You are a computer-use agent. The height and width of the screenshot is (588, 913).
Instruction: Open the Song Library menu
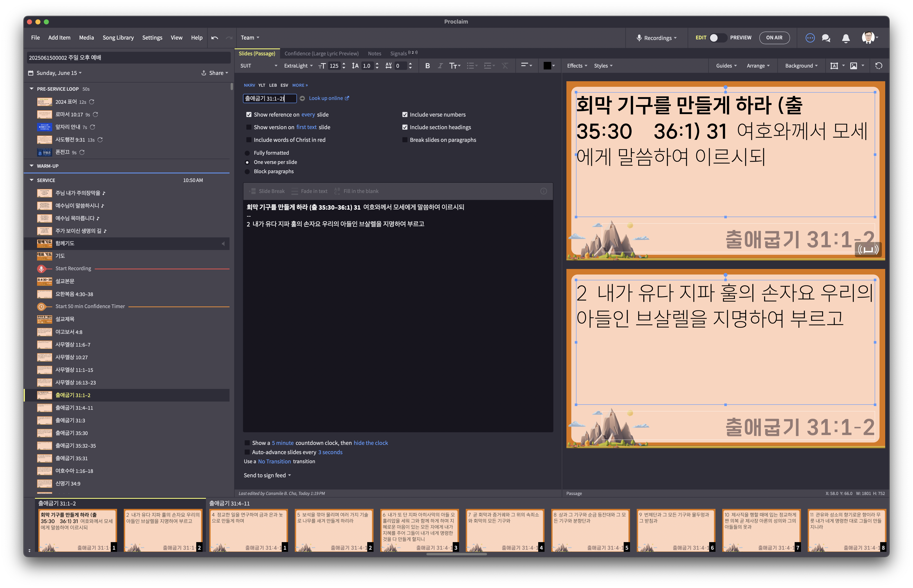[118, 38]
